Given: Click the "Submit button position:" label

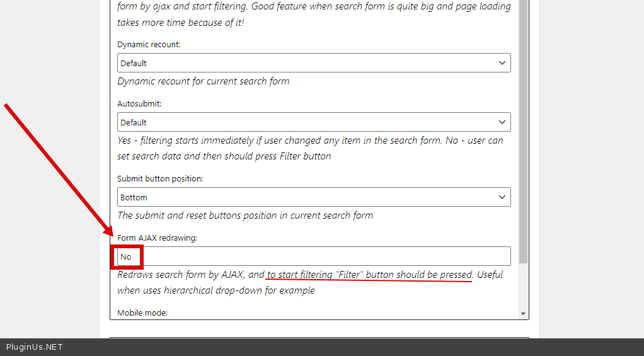Looking at the screenshot, I should coord(160,179).
